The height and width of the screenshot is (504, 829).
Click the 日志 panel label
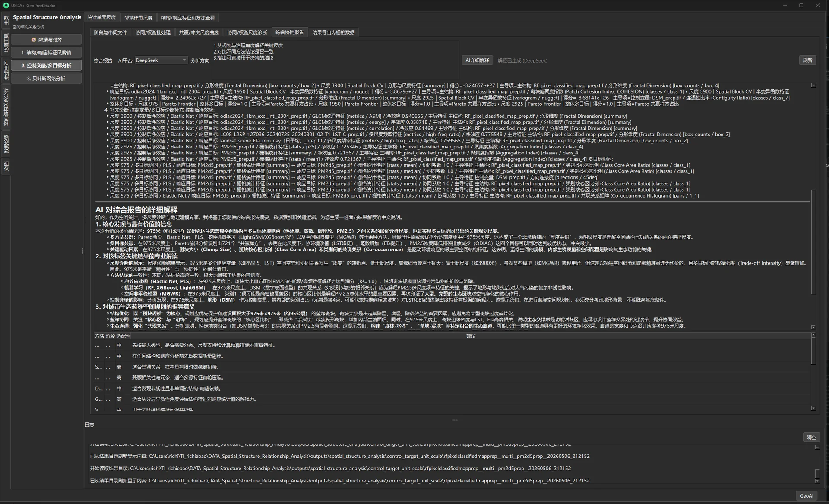[89, 425]
